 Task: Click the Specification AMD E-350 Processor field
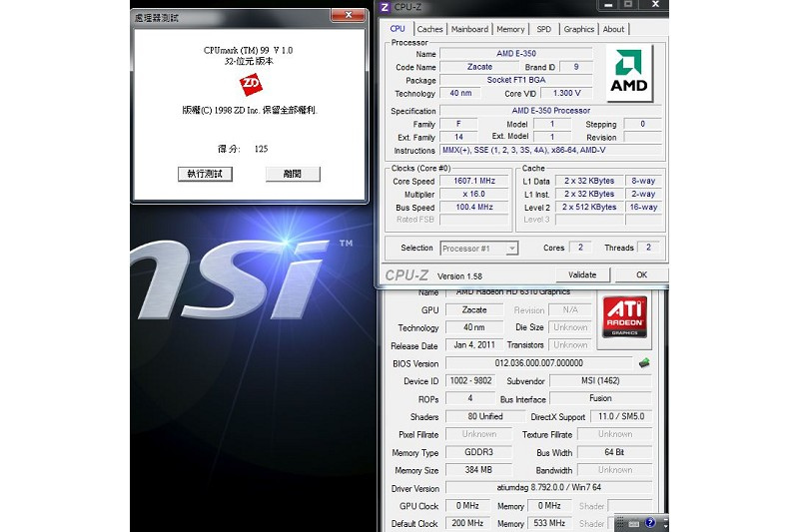[x=551, y=111]
